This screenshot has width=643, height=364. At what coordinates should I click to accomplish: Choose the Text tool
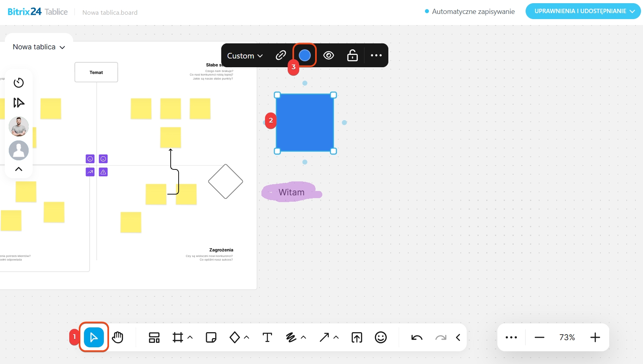(x=267, y=337)
